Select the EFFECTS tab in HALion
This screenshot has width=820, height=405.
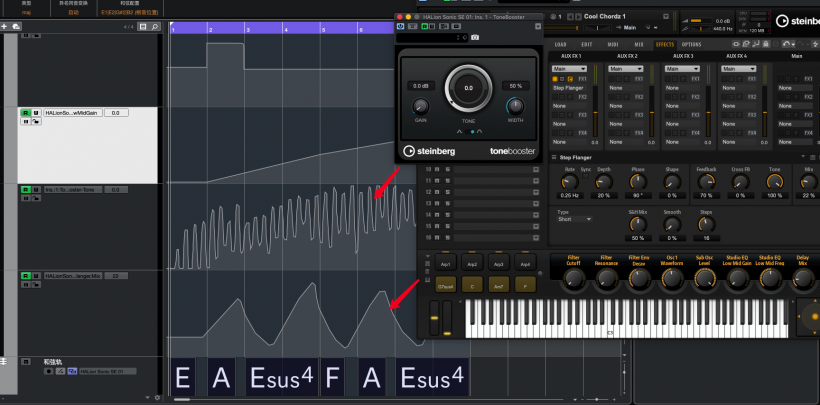[665, 44]
